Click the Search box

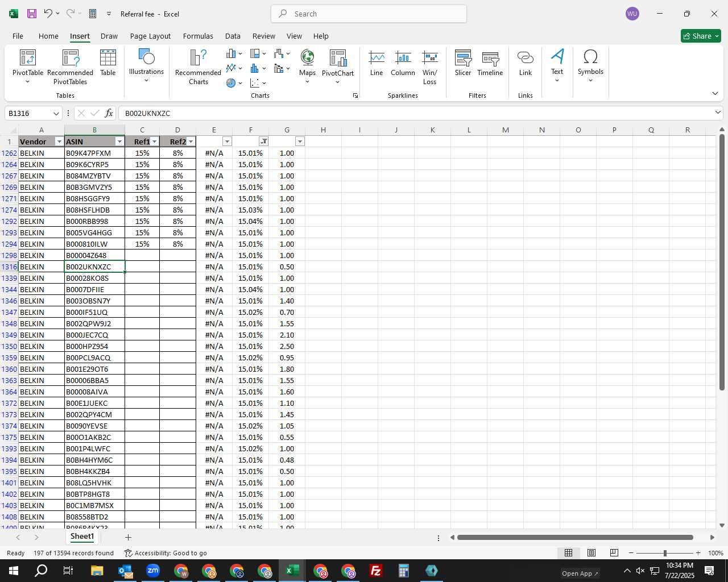369,14
